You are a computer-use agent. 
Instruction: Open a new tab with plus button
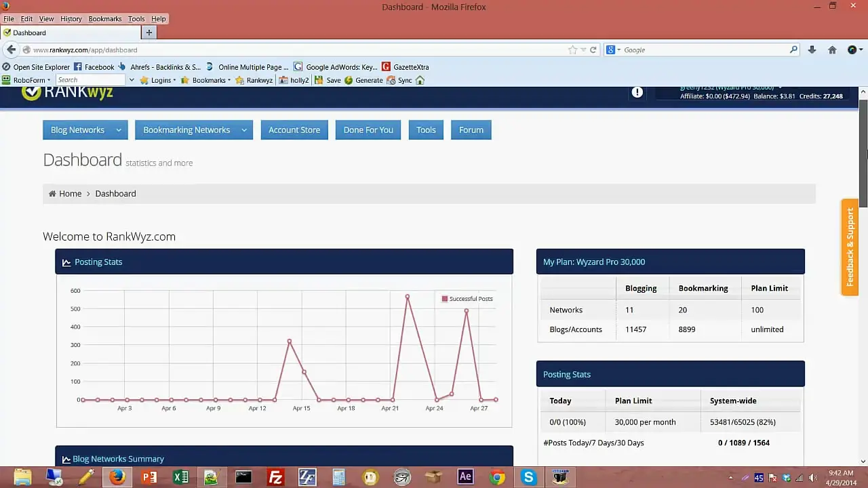(149, 33)
